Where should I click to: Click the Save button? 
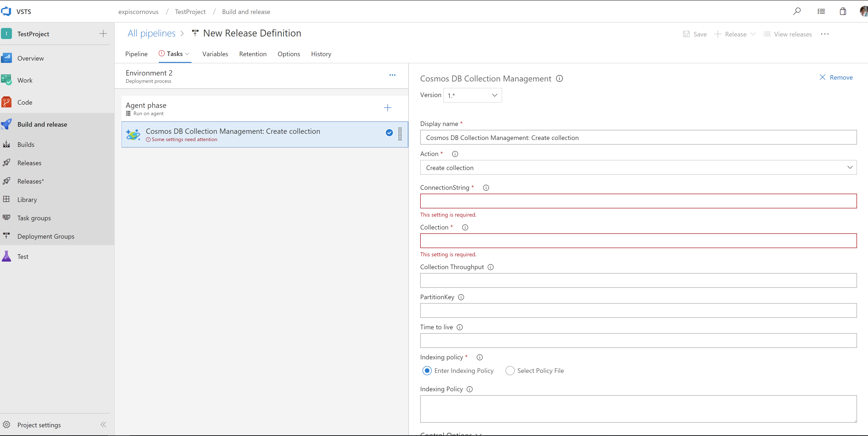click(x=694, y=34)
